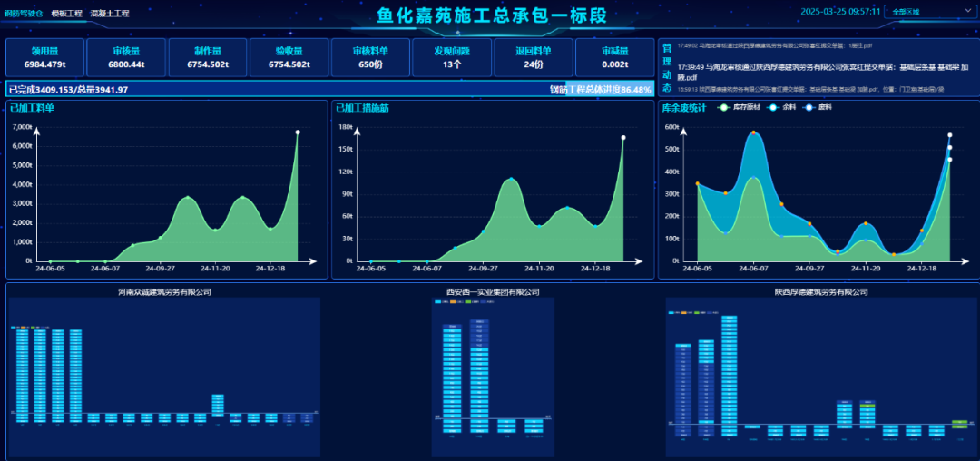This screenshot has height=461, width=980.
Task: Click the 7,000t axis label in 已加工料单
Action: [x=21, y=127]
